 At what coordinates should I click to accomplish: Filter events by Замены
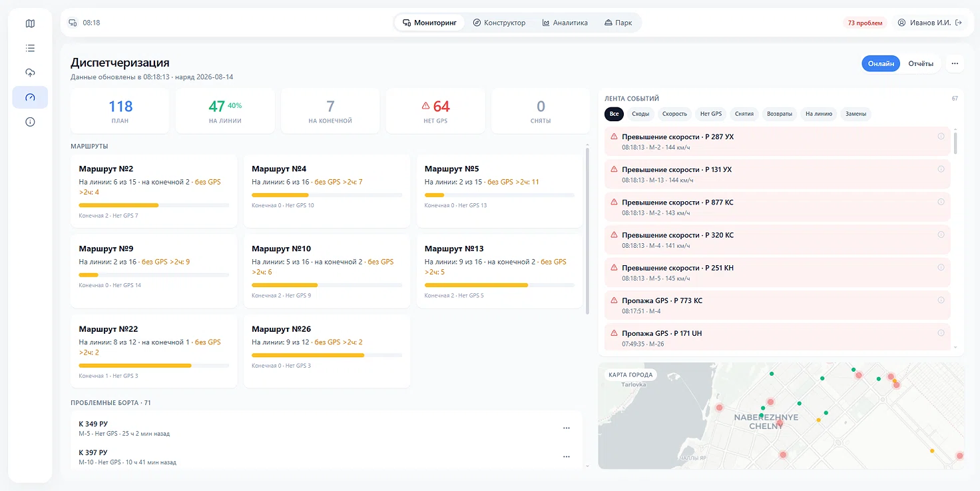pos(856,114)
